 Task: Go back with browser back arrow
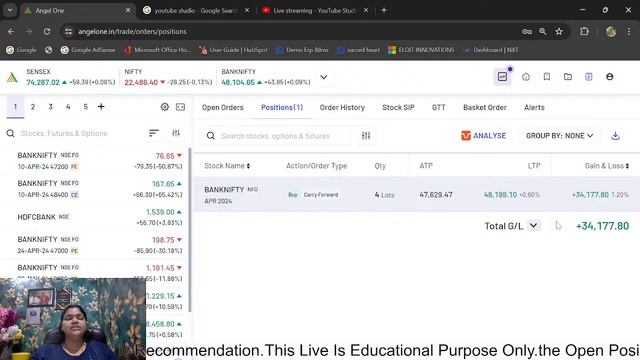pos(11,31)
